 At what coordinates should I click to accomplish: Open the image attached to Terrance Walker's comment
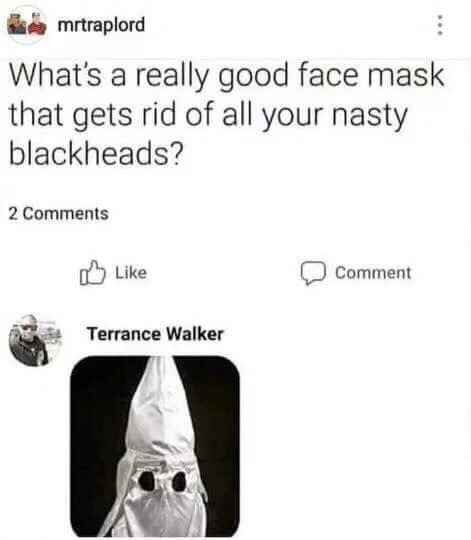(x=155, y=446)
